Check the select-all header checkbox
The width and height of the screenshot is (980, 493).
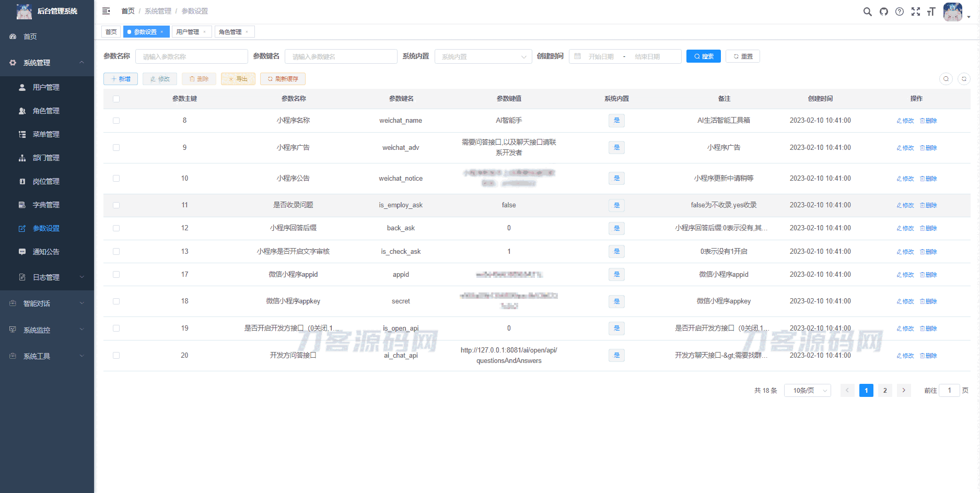click(116, 99)
